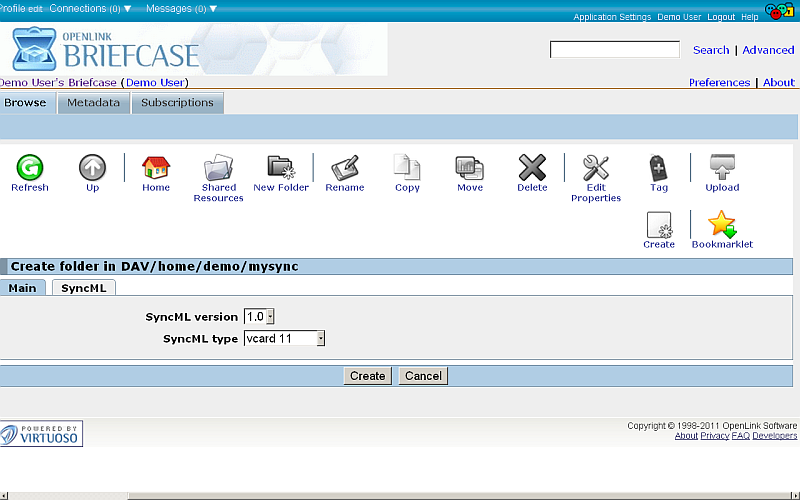
Task: Click the Bookmarklet star icon
Action: (x=722, y=225)
